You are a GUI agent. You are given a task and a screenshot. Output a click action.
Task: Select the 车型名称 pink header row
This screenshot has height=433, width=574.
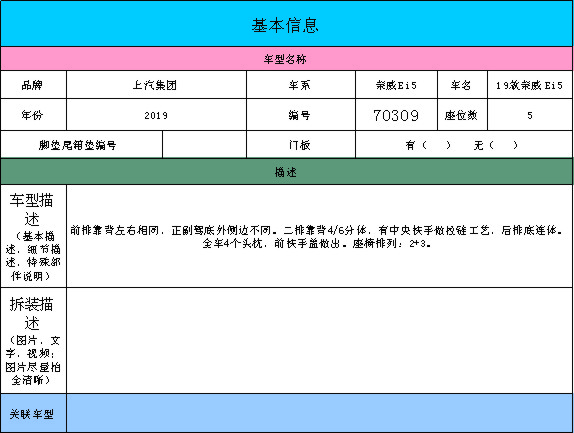tap(287, 59)
